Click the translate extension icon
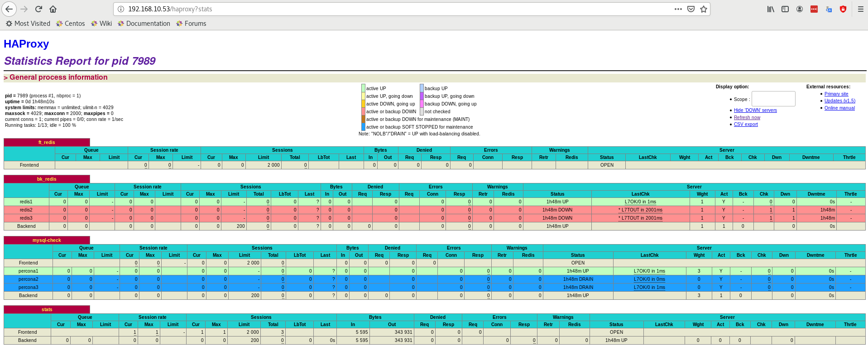Screen dimensions: 868x351 [829, 9]
